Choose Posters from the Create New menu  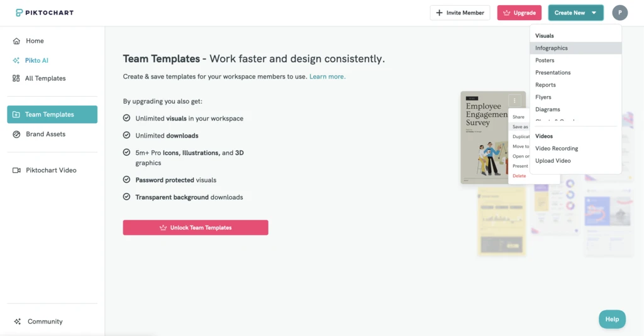tap(575, 60)
